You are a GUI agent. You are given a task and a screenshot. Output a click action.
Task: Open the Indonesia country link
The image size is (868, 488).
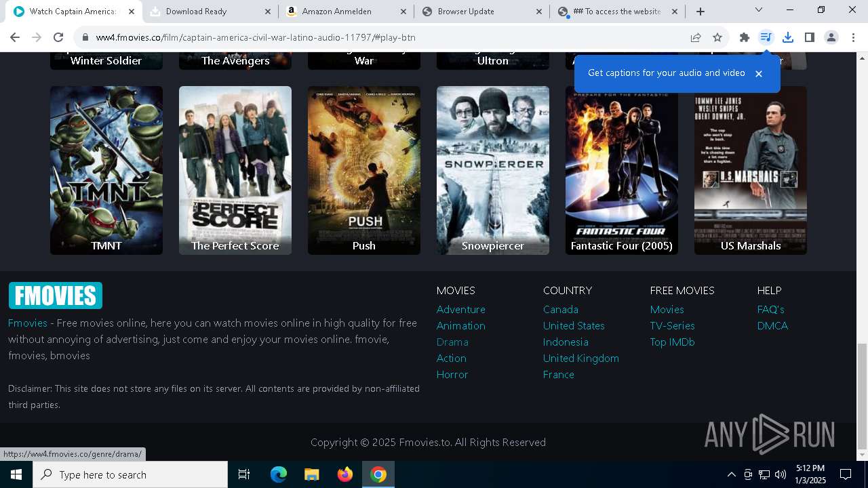(x=566, y=342)
